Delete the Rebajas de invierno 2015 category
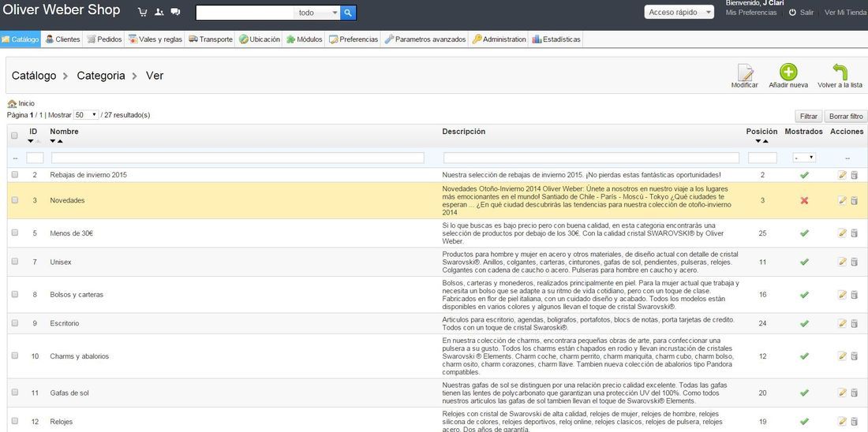This screenshot has height=432, width=868. pos(854,175)
